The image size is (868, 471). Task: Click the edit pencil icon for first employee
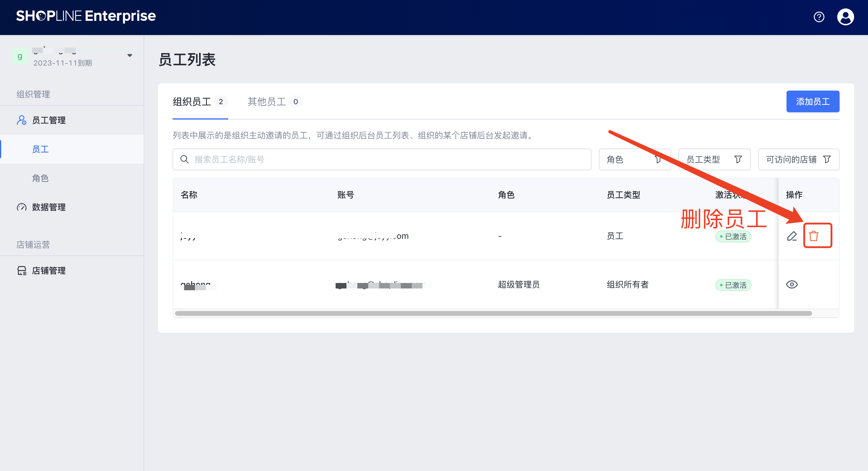tap(792, 236)
